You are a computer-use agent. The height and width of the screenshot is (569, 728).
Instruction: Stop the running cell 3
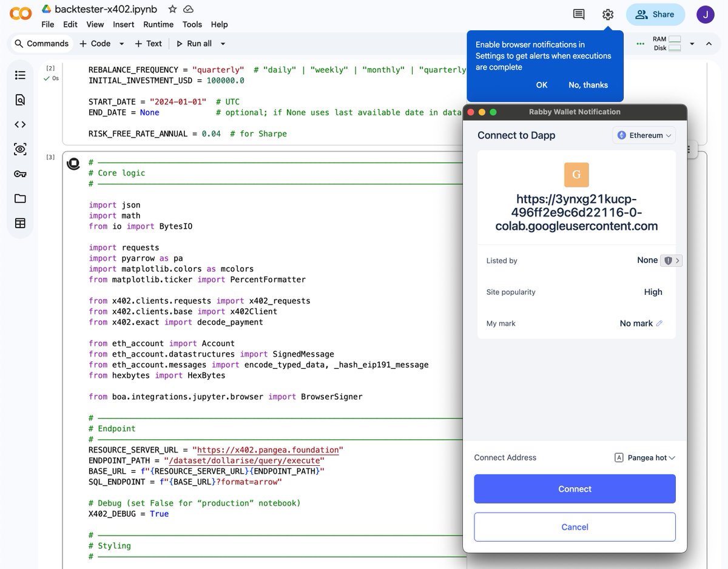[73, 163]
